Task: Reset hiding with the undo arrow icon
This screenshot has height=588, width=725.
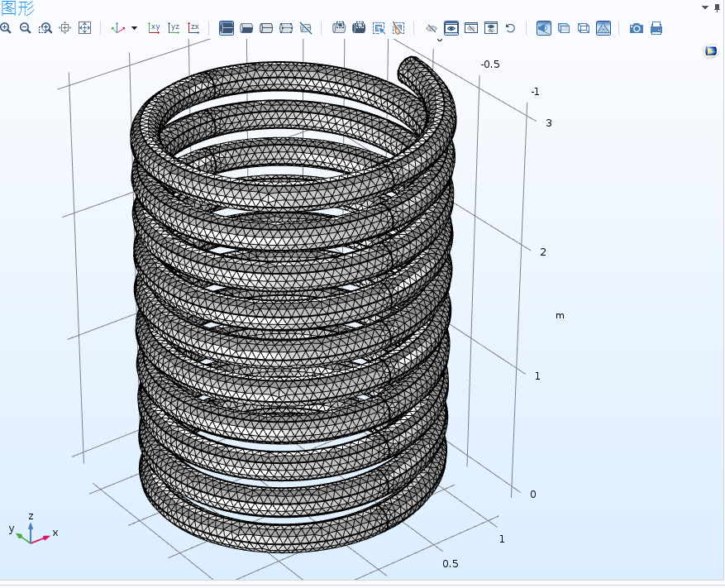Action: (510, 28)
